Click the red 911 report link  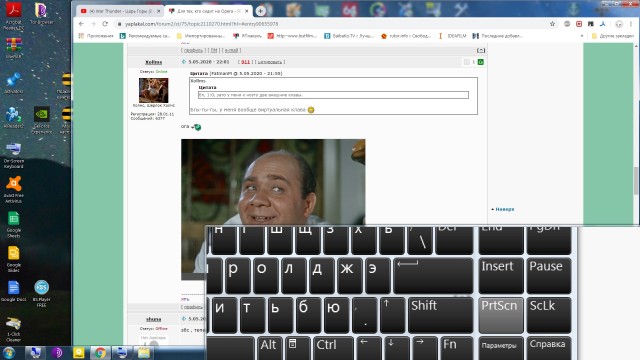(245, 62)
